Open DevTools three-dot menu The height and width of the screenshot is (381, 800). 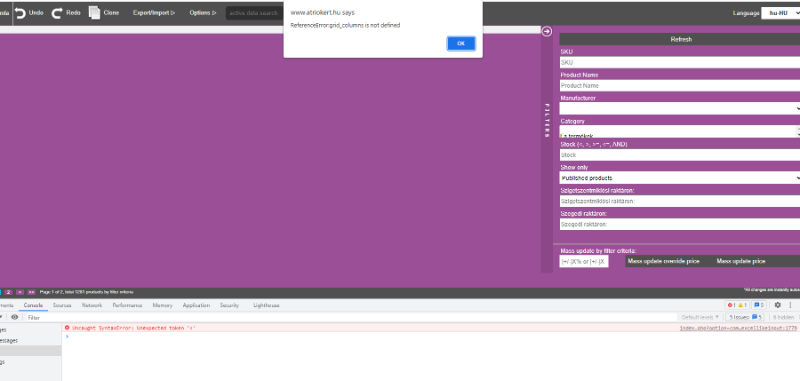click(790, 305)
